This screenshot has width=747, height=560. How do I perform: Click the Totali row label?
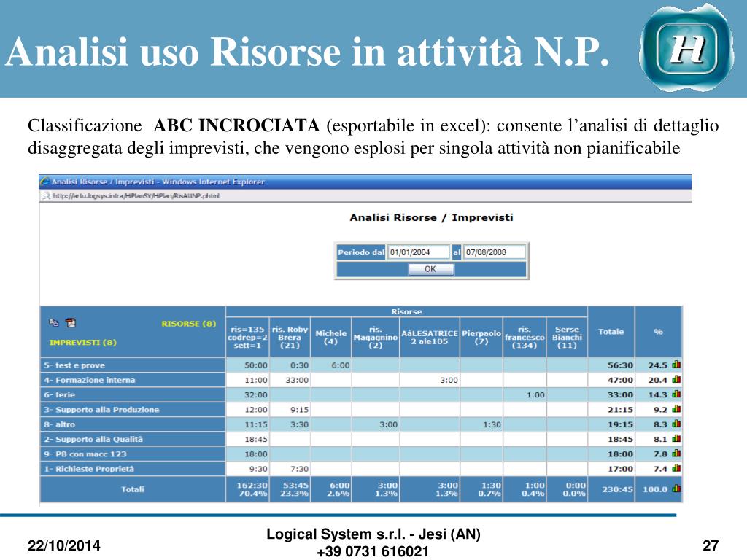coord(133,489)
